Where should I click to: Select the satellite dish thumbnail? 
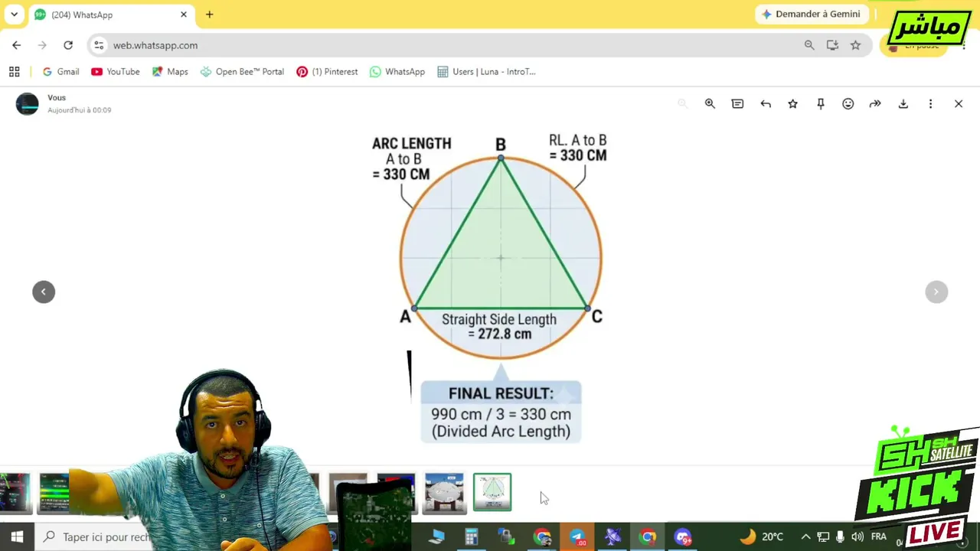tap(444, 492)
